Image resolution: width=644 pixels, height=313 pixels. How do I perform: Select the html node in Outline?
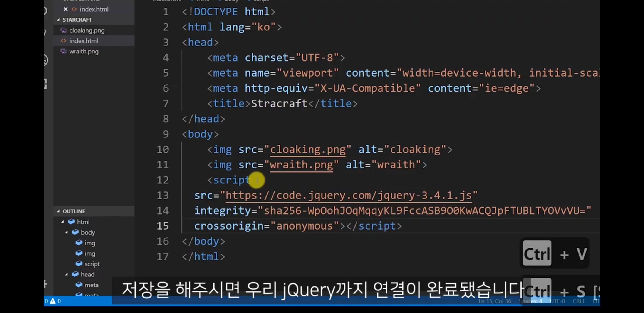83,222
